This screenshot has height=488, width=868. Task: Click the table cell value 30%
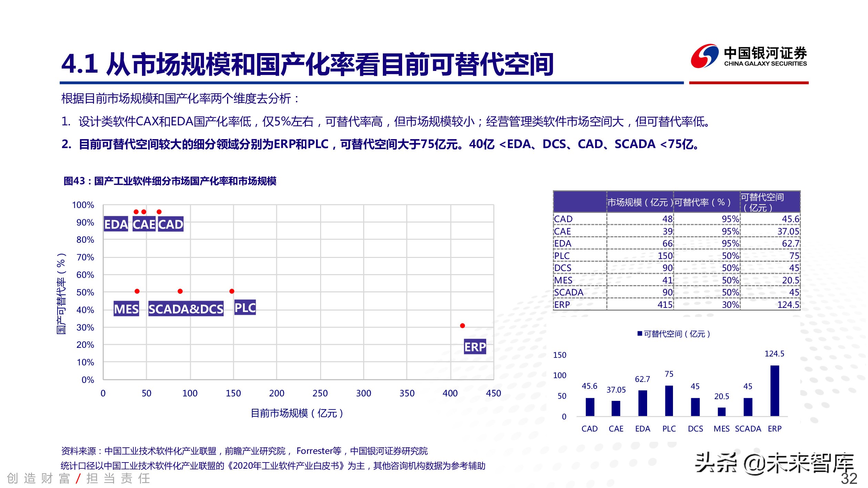point(731,305)
